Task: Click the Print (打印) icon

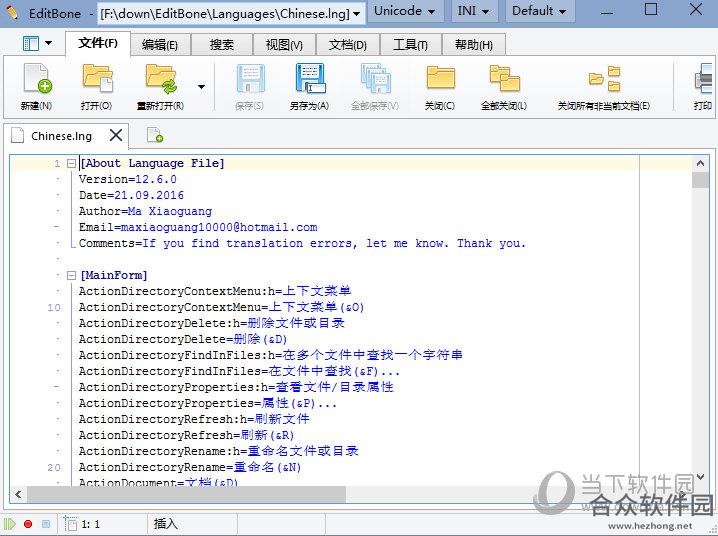Action: (705, 79)
